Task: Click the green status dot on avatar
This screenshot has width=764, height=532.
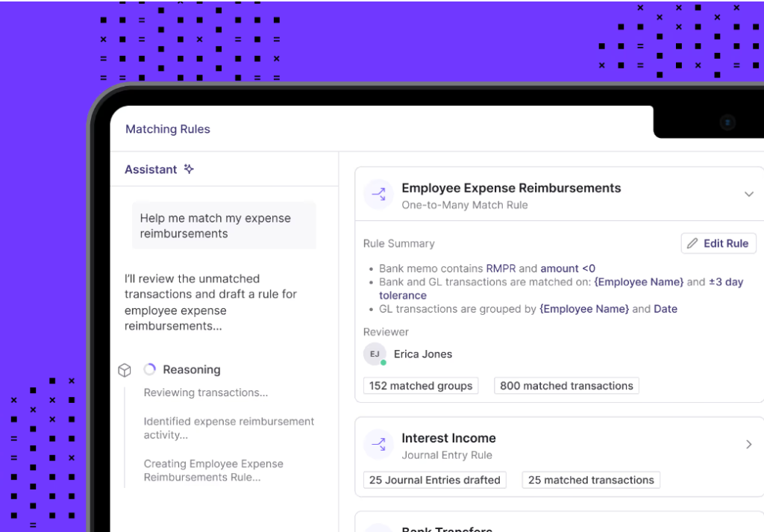Action: (x=383, y=363)
